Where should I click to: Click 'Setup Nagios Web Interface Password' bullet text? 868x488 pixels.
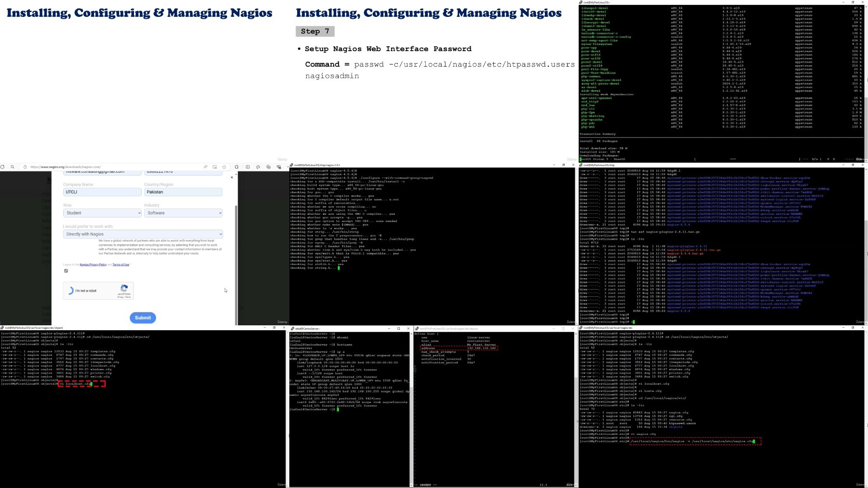coord(388,49)
